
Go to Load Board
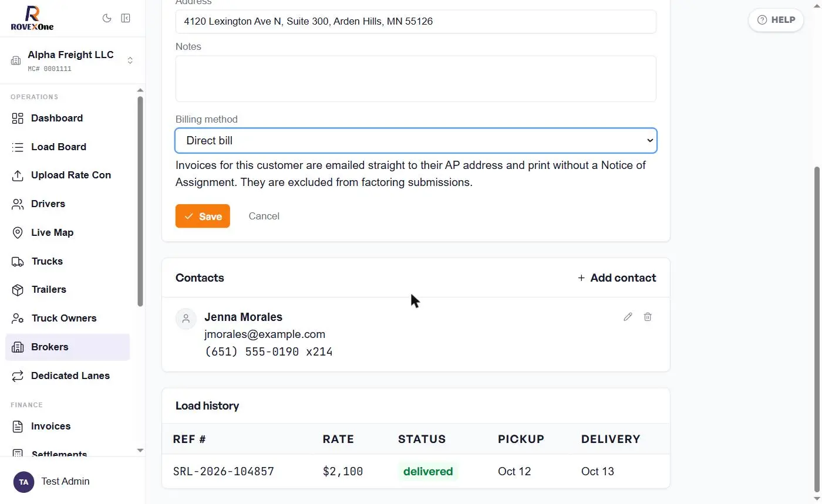(x=68, y=147)
